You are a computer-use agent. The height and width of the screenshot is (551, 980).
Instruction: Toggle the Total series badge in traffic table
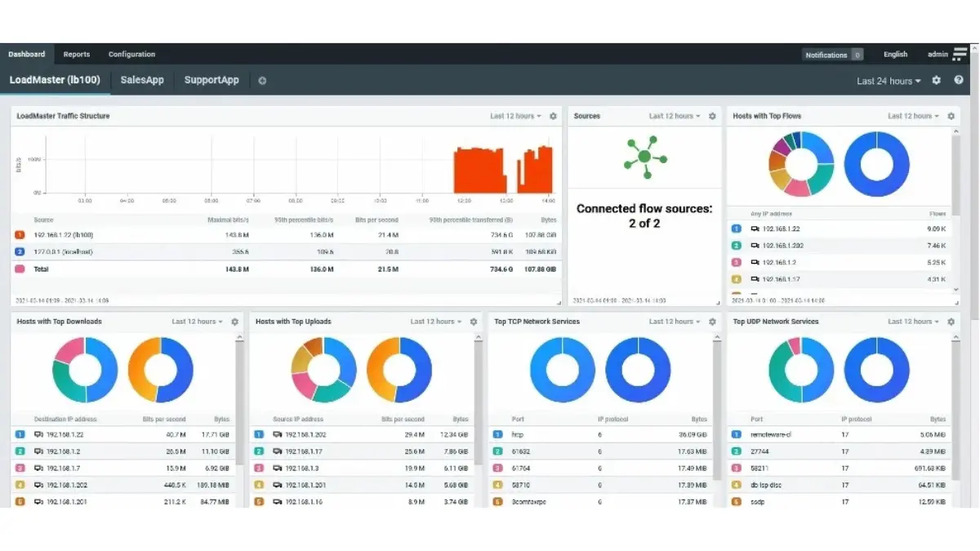coord(20,269)
